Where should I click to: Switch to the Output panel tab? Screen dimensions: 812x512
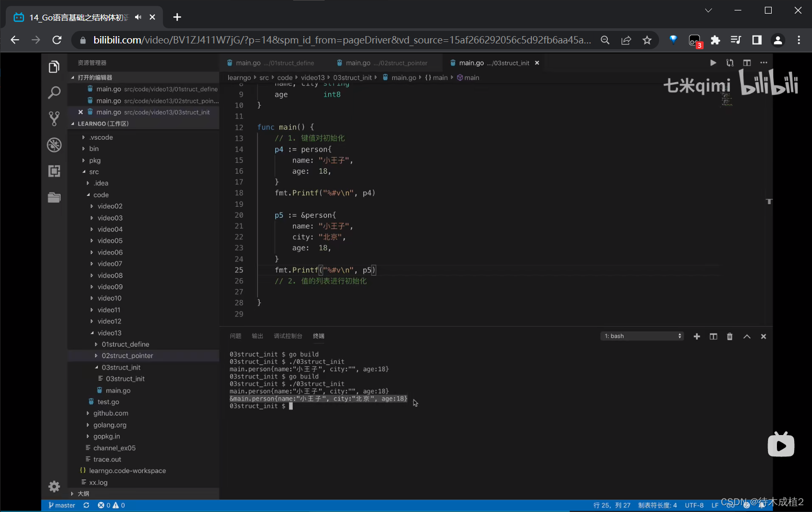(x=258, y=336)
